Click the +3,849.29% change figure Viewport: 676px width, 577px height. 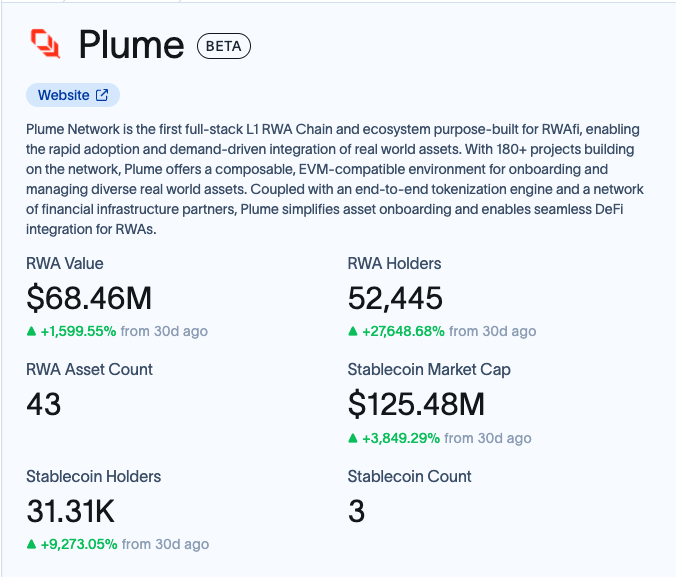pyautogui.click(x=401, y=438)
